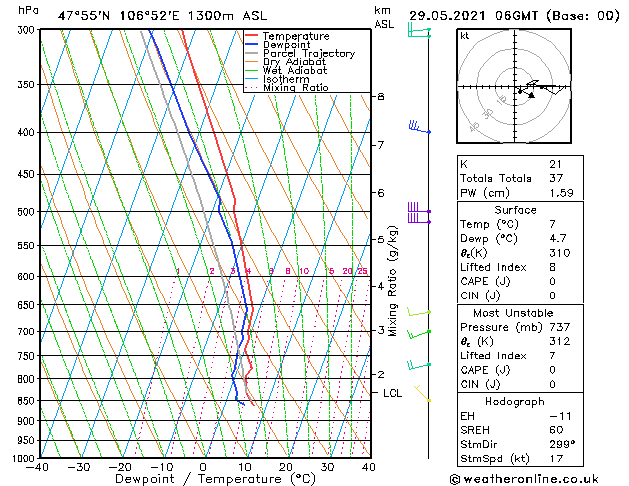Click the "950" pressure axis label

coord(28,441)
